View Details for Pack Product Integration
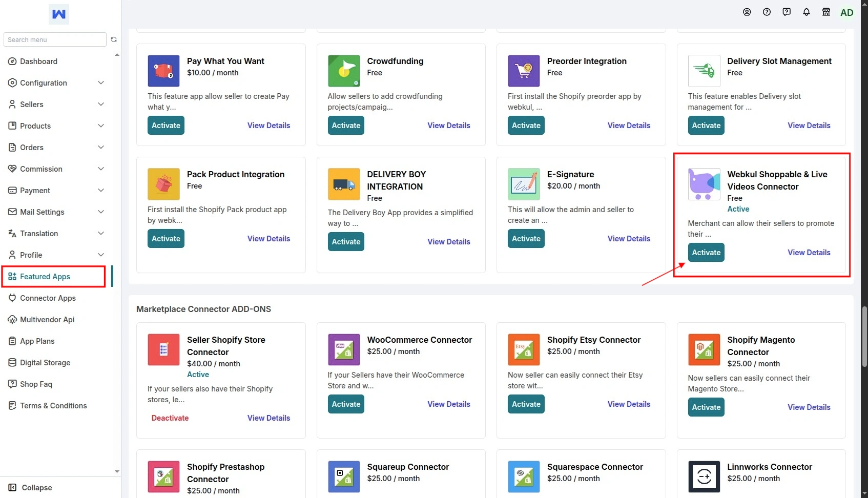 (x=269, y=239)
